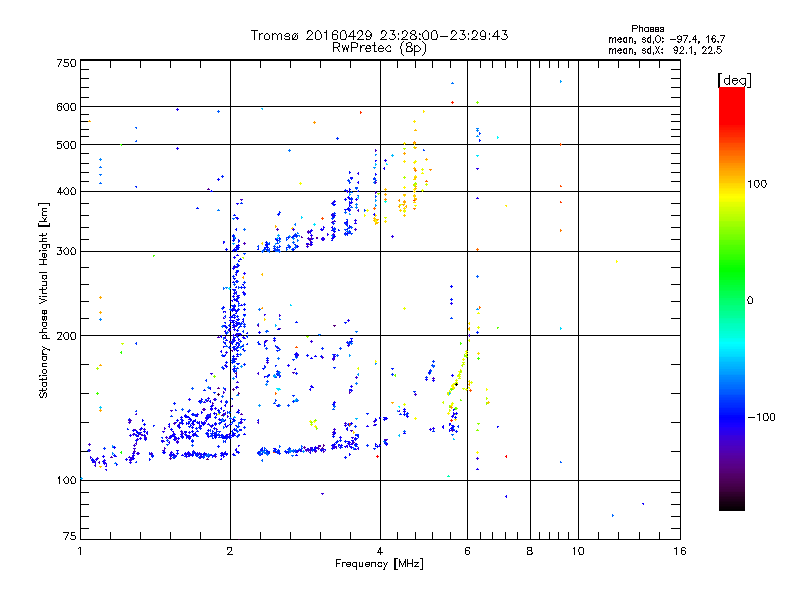Click the "1" frequency tick label
The image size is (800, 600).
coord(80,551)
